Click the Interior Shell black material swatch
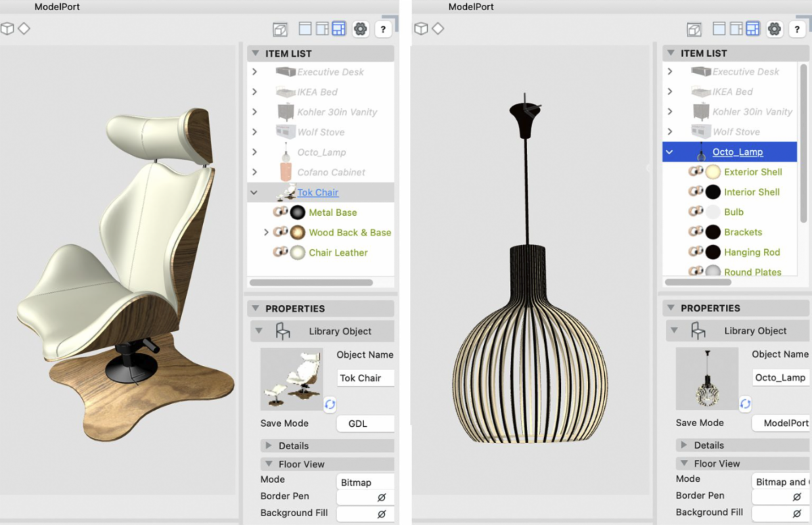The width and height of the screenshot is (812, 525). (x=713, y=192)
